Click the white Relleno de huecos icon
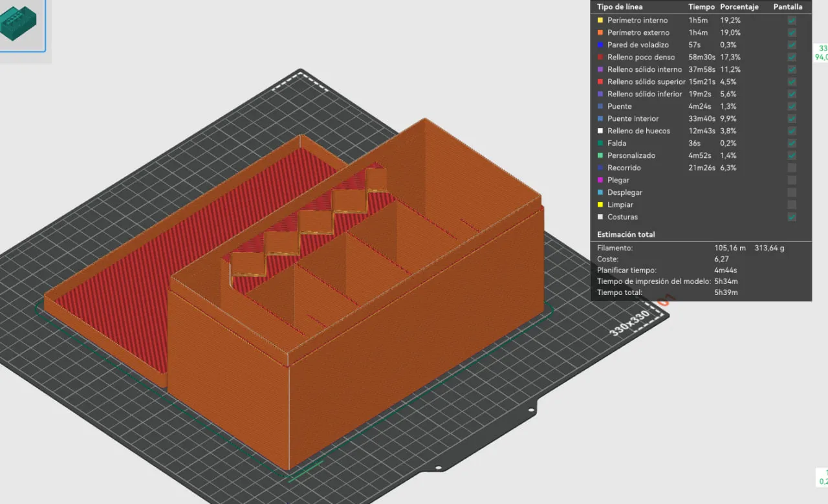The height and width of the screenshot is (504, 828). click(599, 131)
